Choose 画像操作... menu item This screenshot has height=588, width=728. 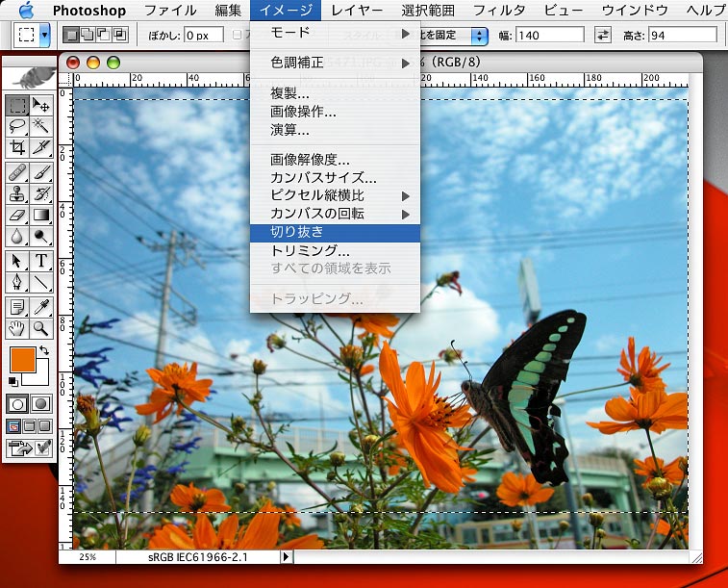point(336,112)
